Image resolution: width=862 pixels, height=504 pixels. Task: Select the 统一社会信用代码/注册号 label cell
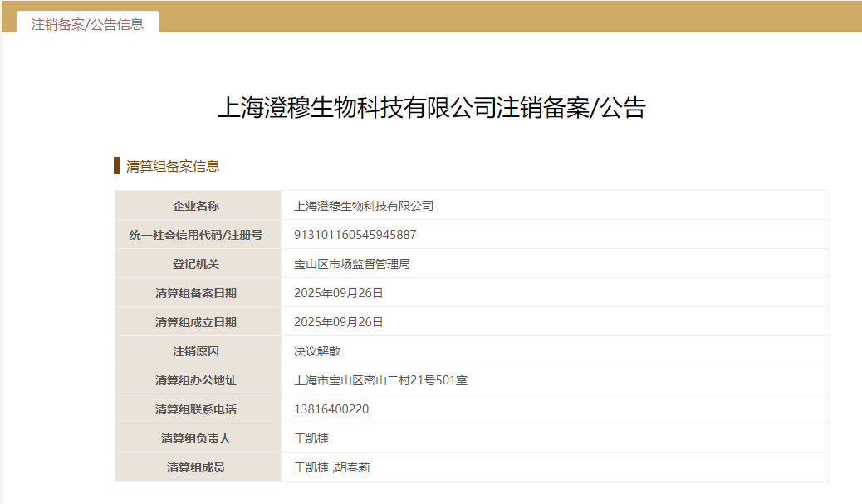tap(196, 235)
